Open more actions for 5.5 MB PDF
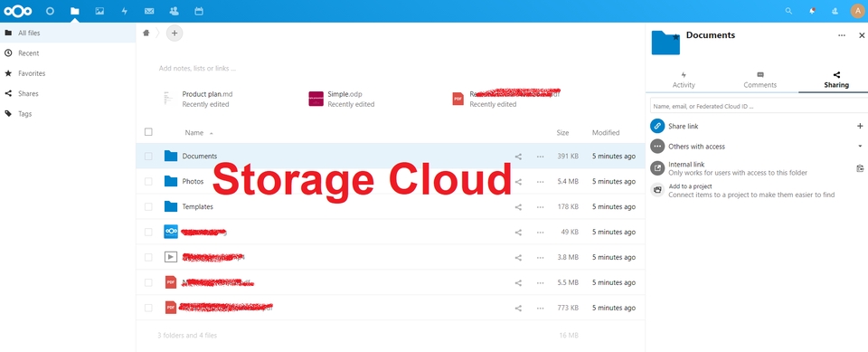 (x=541, y=282)
